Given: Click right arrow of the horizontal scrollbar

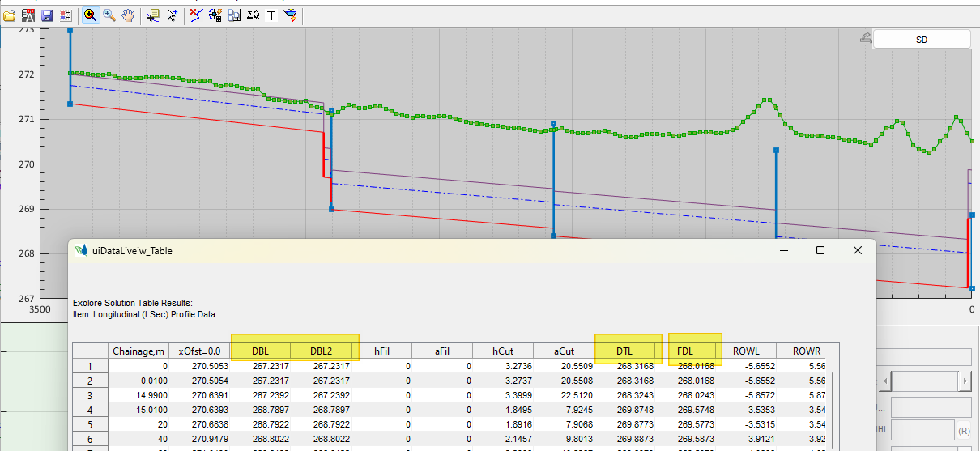Looking at the screenshot, I should pos(964,381).
